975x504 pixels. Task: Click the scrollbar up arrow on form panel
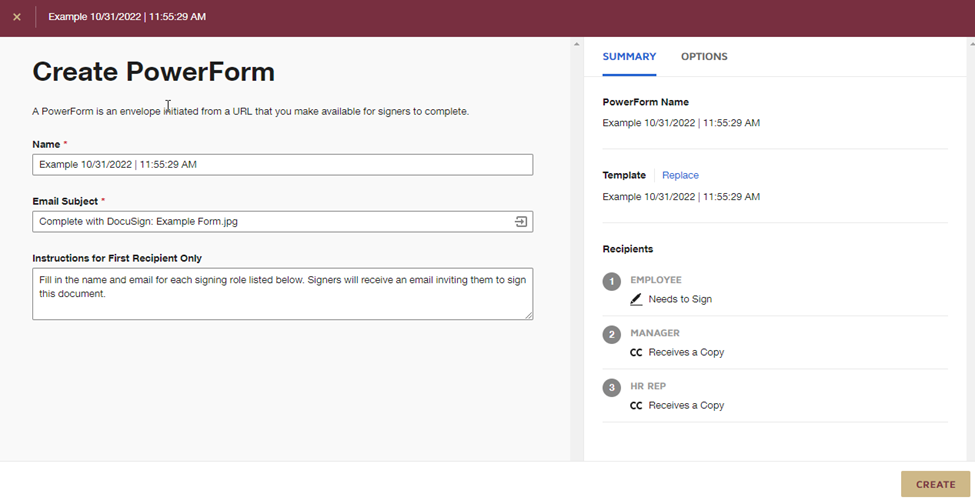(x=577, y=44)
